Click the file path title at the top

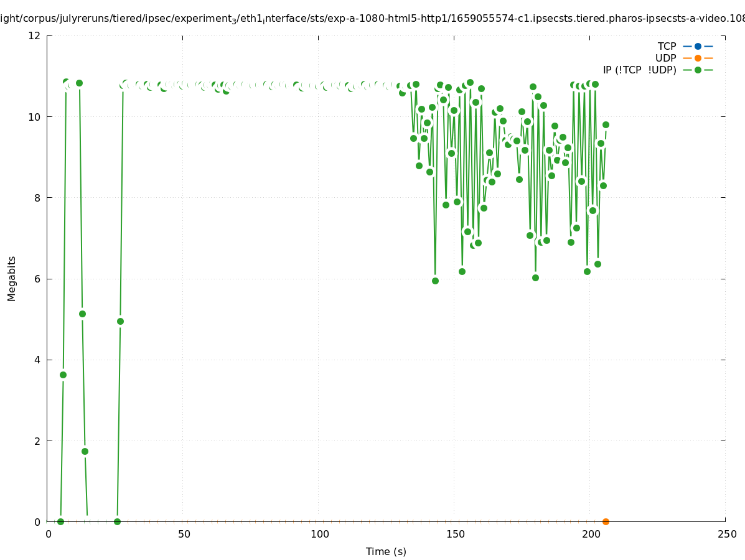pyautogui.click(x=372, y=19)
